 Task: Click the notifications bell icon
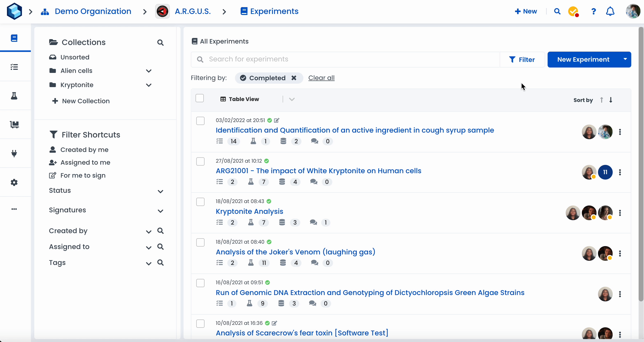[610, 11]
